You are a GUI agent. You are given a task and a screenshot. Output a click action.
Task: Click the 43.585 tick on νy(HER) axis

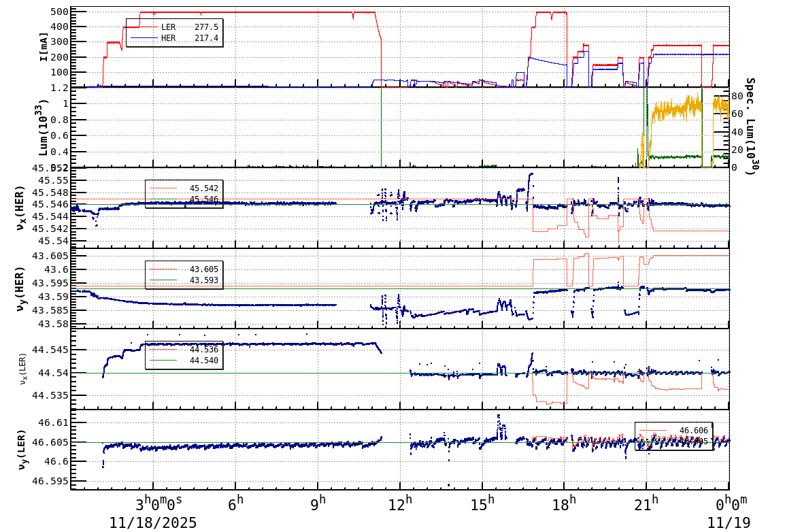[x=50, y=310]
